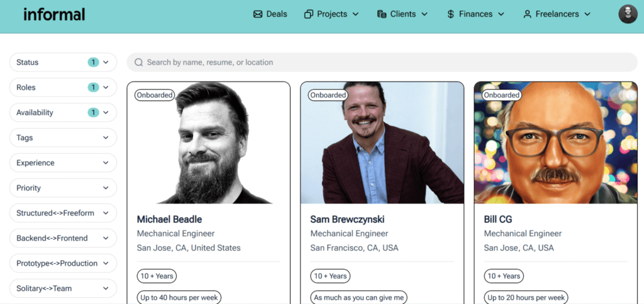Select Bill CG's profile photo
Image resolution: width=644 pixels, height=304 pixels.
pos(555,143)
